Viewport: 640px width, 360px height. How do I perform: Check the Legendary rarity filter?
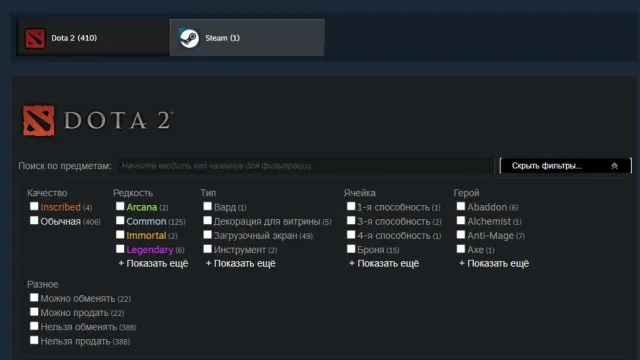coord(120,249)
